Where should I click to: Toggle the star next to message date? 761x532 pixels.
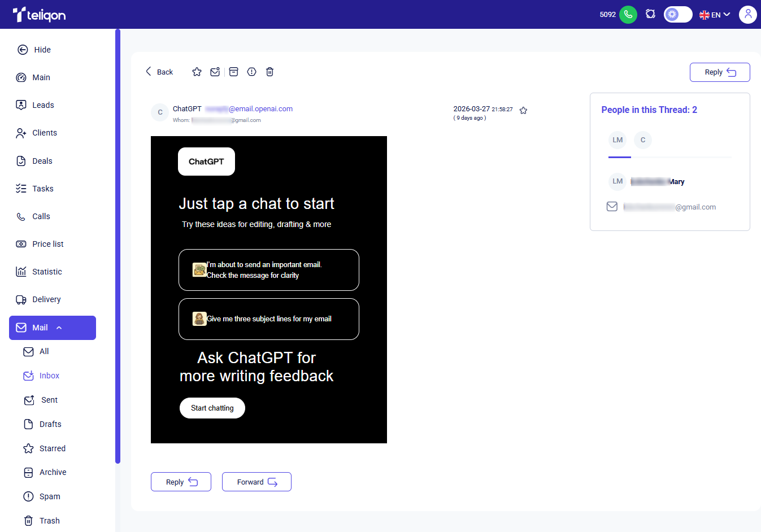(523, 111)
